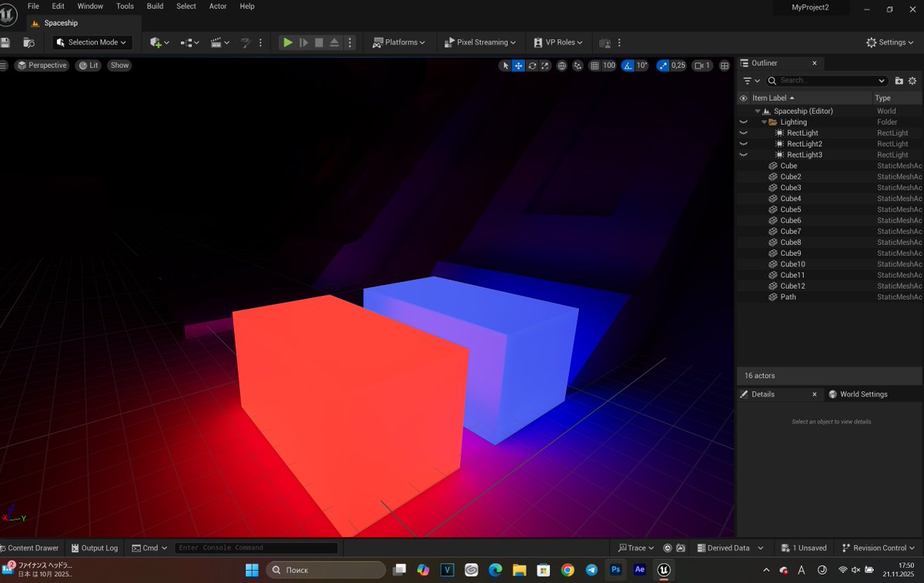Change the grid snap value 100
Screen dimensions: 924x583
click(609, 65)
